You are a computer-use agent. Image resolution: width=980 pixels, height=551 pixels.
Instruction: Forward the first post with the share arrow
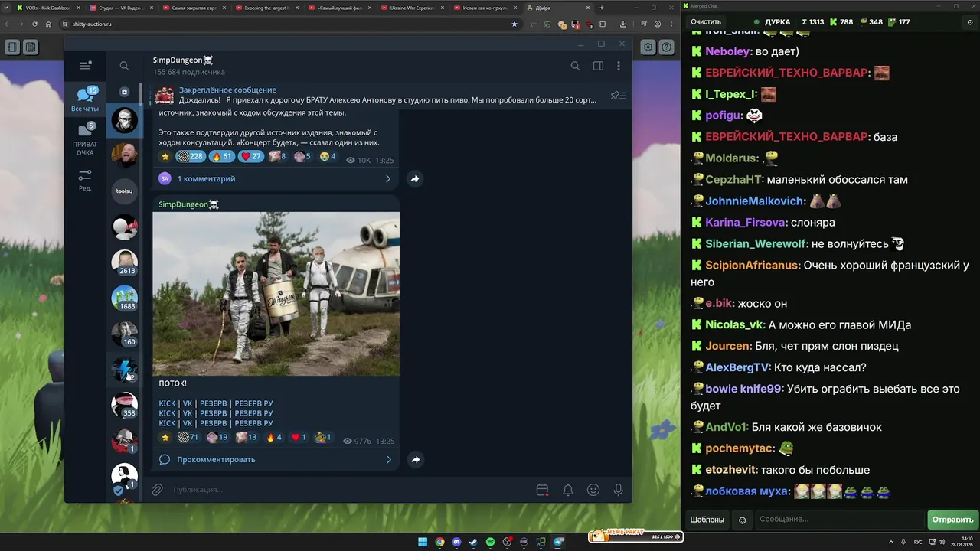coord(414,178)
